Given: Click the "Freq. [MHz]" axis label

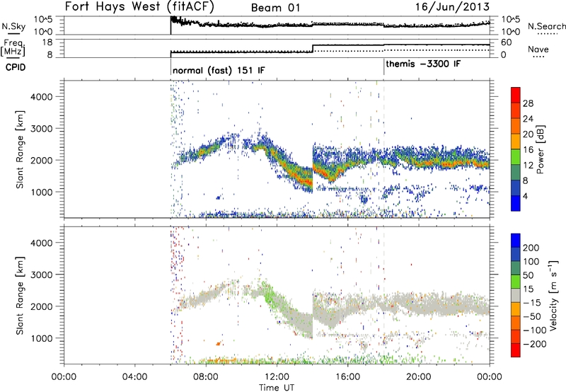Looking at the screenshot, I should click(x=13, y=47).
